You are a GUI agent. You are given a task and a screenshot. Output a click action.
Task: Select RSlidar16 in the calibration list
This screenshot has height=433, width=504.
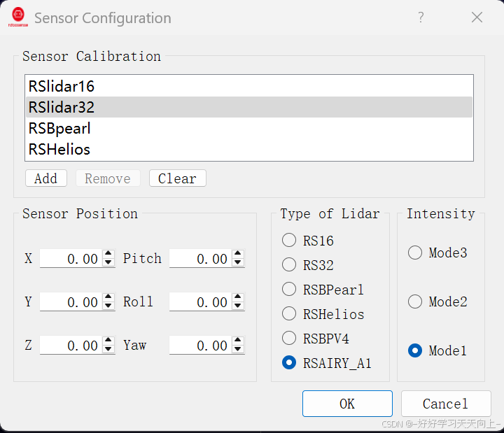62,87
